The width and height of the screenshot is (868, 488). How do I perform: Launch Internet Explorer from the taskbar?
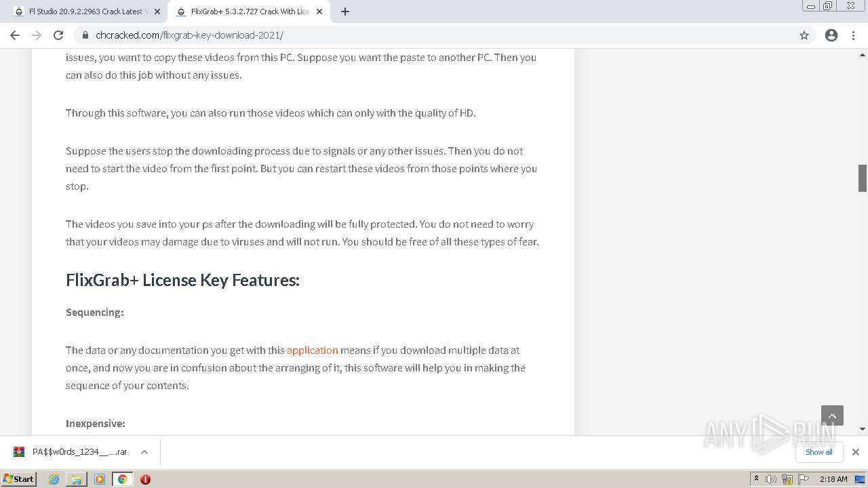pos(54,479)
